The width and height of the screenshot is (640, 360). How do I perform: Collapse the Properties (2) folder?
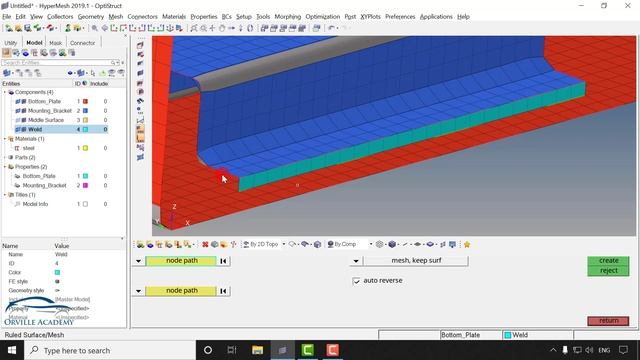pos(5,167)
